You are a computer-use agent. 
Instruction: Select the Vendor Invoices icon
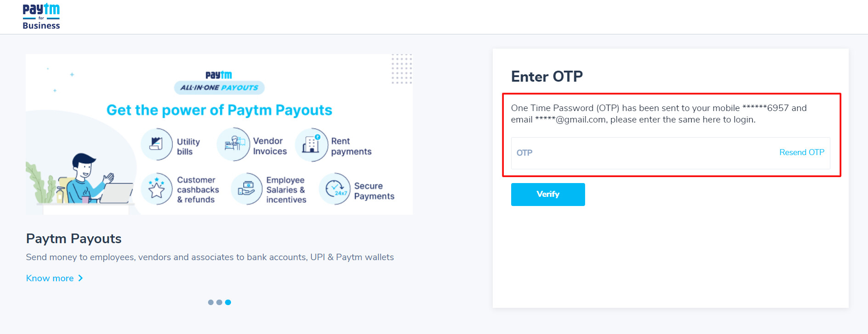234,144
